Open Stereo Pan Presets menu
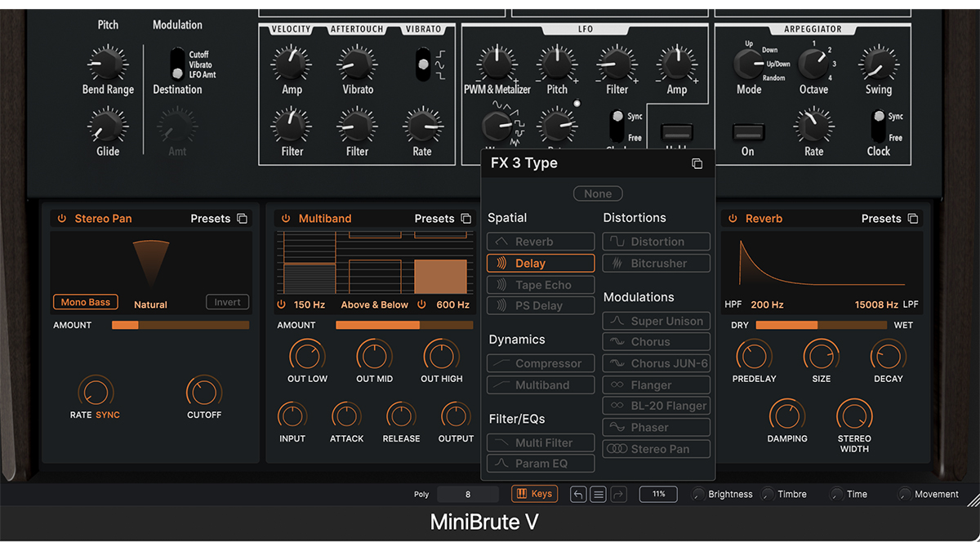The image size is (980, 551). click(x=211, y=219)
